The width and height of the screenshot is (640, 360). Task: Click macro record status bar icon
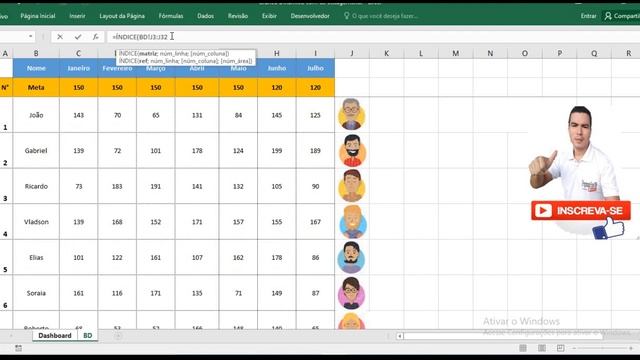[18, 348]
